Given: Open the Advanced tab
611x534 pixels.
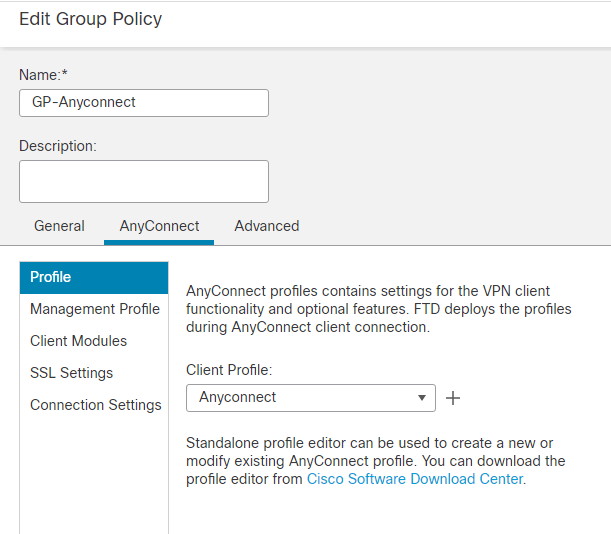Looking at the screenshot, I should coord(267,226).
